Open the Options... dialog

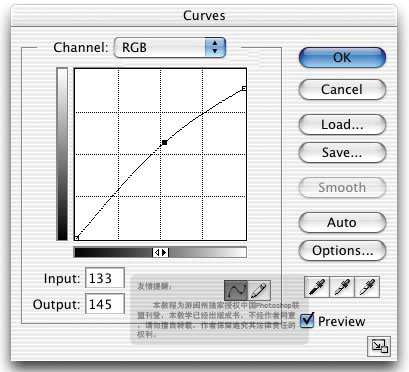pyautogui.click(x=342, y=251)
